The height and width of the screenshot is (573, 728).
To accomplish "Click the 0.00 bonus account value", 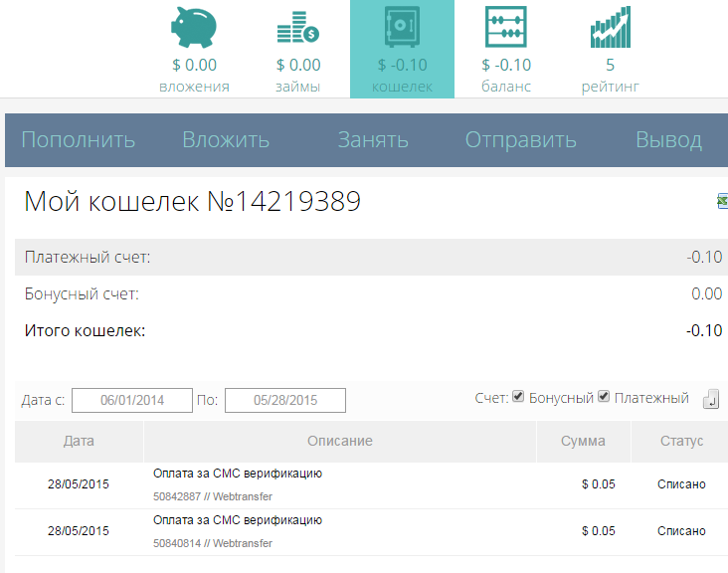I will (707, 293).
